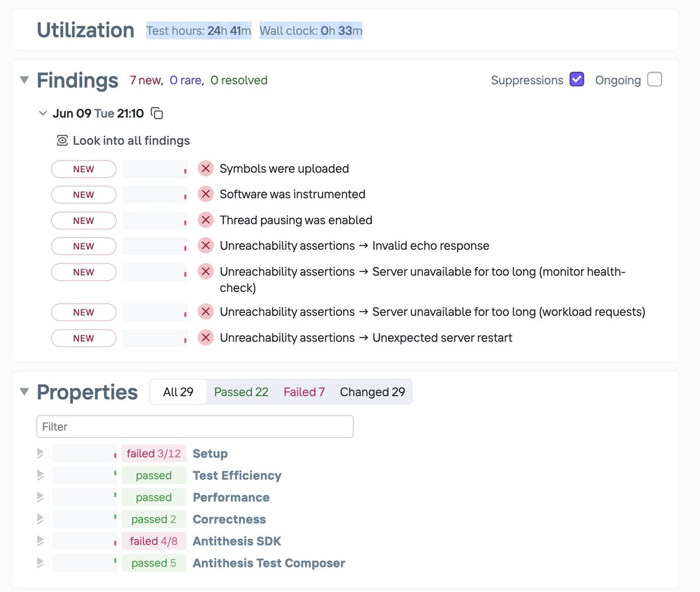Click the NEW badge for monitor health-check finding
700x592 pixels.
pyautogui.click(x=83, y=272)
